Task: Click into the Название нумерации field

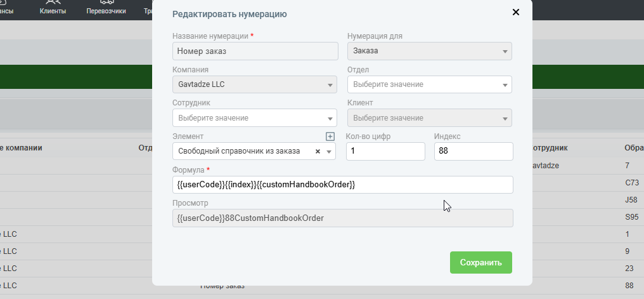Action: point(254,51)
